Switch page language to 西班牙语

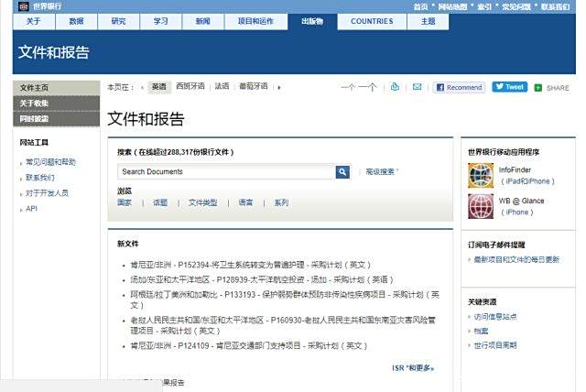190,86
